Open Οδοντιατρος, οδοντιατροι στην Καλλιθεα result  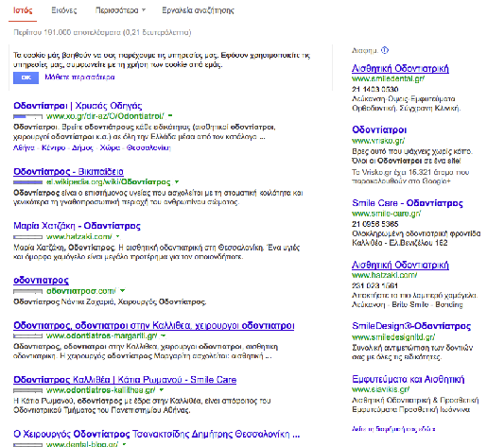tap(153, 325)
